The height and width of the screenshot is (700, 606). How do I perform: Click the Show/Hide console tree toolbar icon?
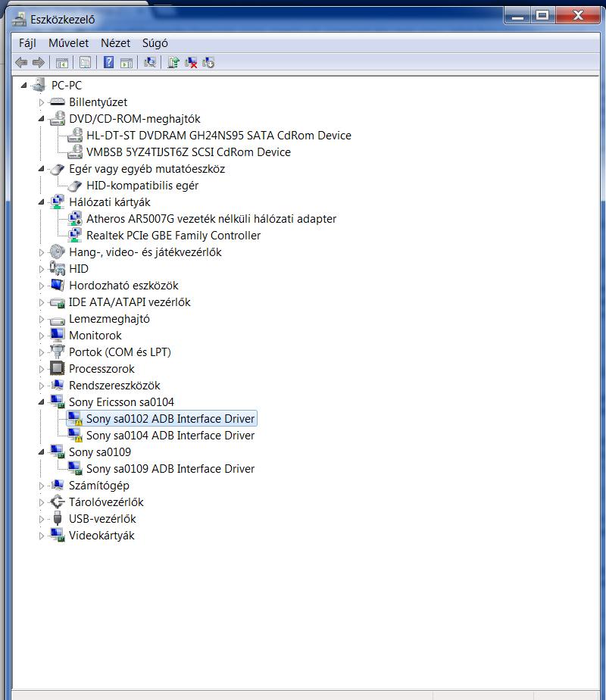click(x=62, y=62)
